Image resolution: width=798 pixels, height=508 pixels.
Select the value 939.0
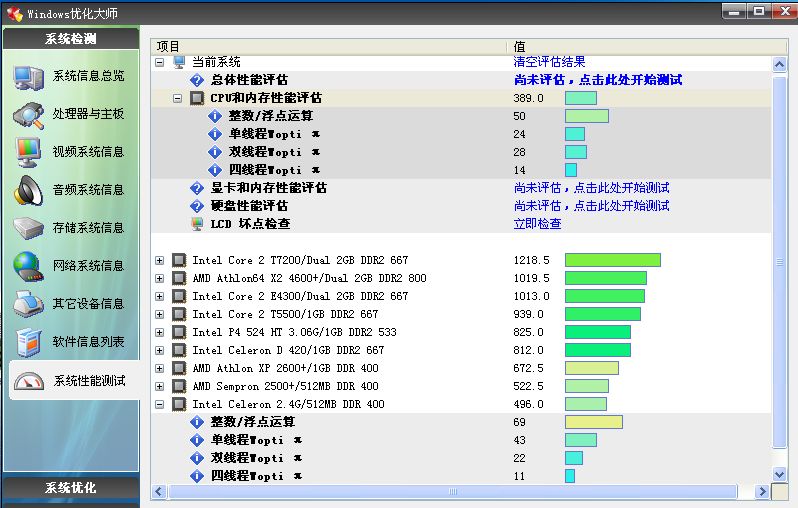tap(528, 315)
